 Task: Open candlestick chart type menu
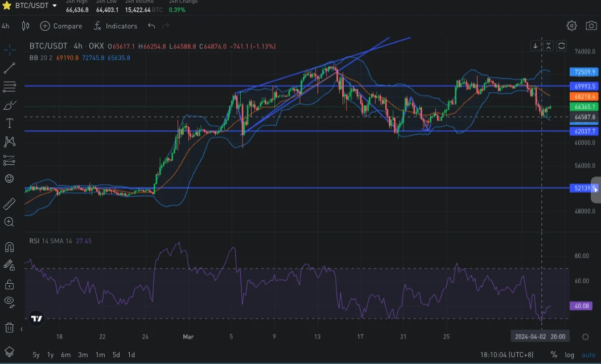[x=25, y=26]
